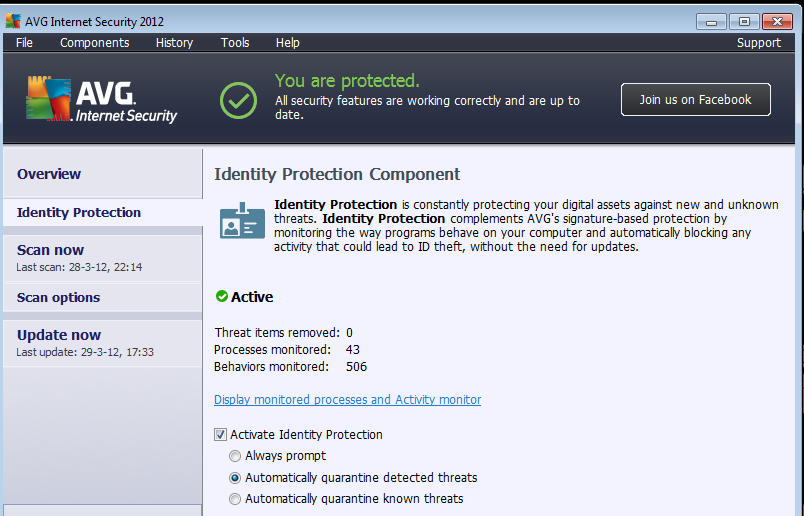The image size is (804, 516).
Task: Open Display monitored processes and Activity monitor
Action: [347, 400]
